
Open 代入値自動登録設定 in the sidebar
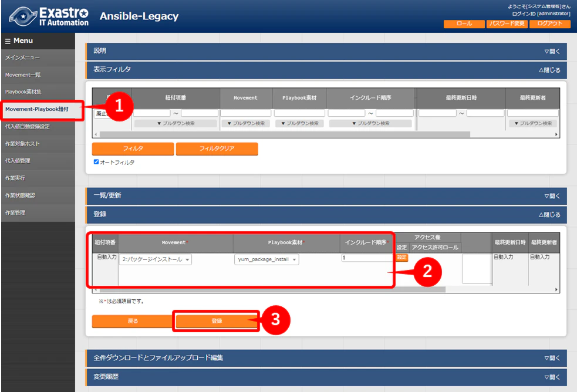pyautogui.click(x=38, y=127)
